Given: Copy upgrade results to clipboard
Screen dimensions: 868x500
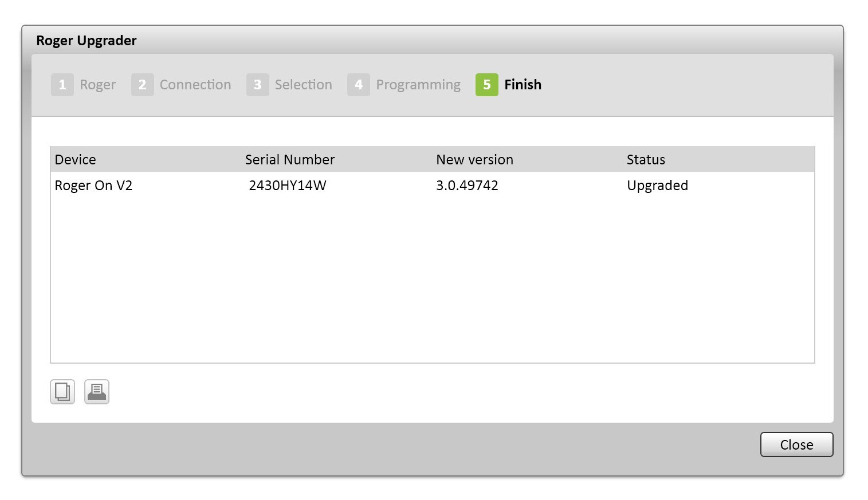Looking at the screenshot, I should click(x=62, y=392).
